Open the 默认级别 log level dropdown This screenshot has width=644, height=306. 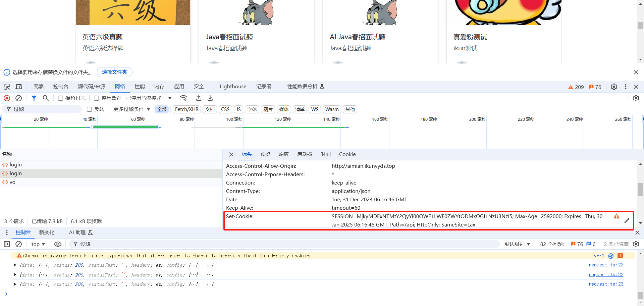(517, 244)
